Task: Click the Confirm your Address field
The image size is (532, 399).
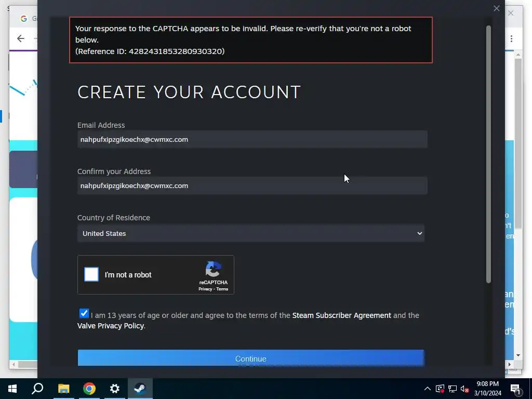Action: [252, 185]
